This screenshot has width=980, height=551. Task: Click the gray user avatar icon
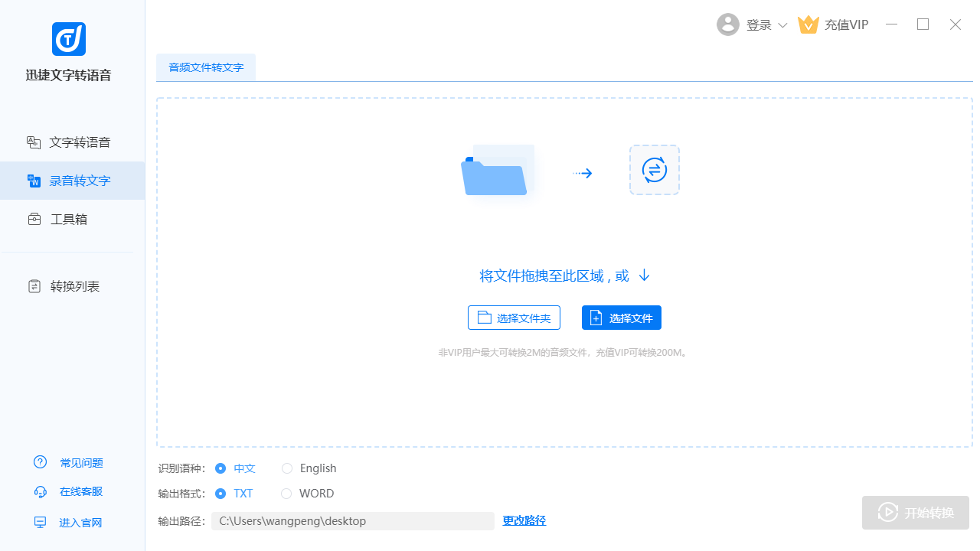coord(727,24)
